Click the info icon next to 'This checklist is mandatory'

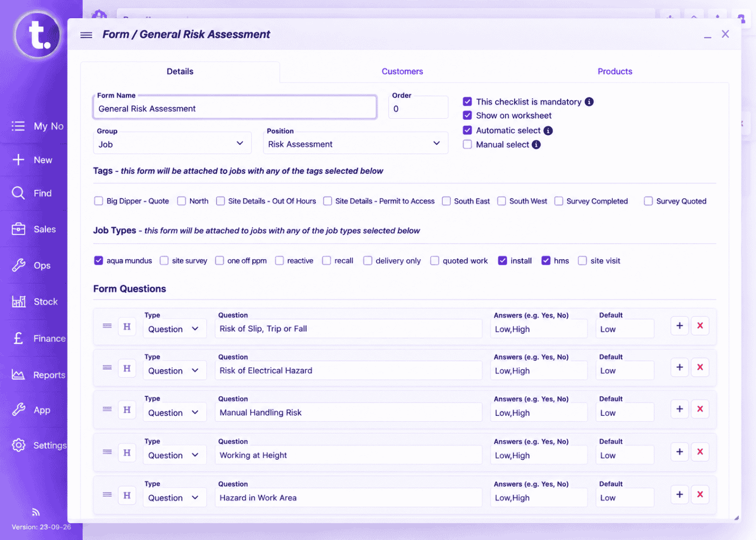589,102
